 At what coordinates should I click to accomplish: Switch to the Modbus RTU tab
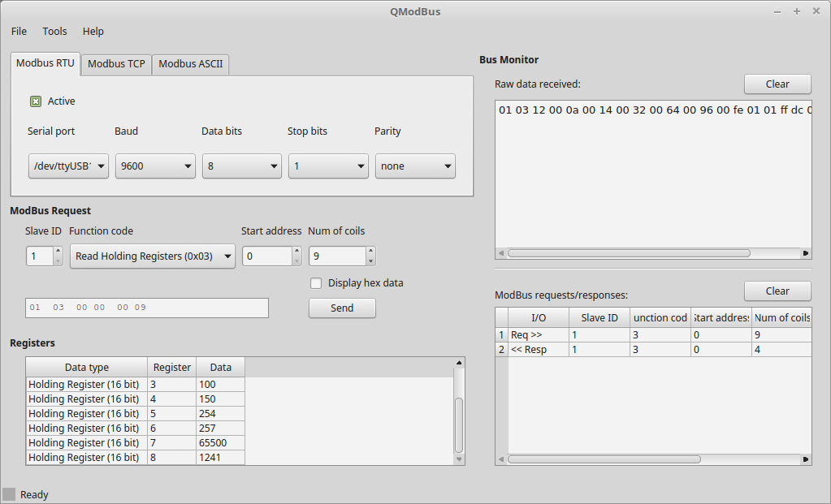(x=45, y=63)
